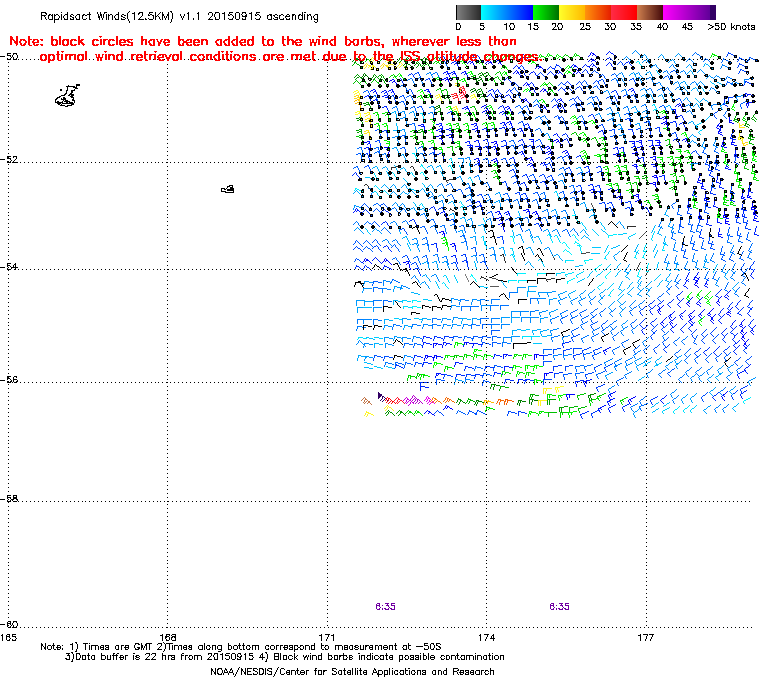Click the larger island outline near -50 latitude
This screenshot has height=688, width=760.
click(x=67, y=96)
